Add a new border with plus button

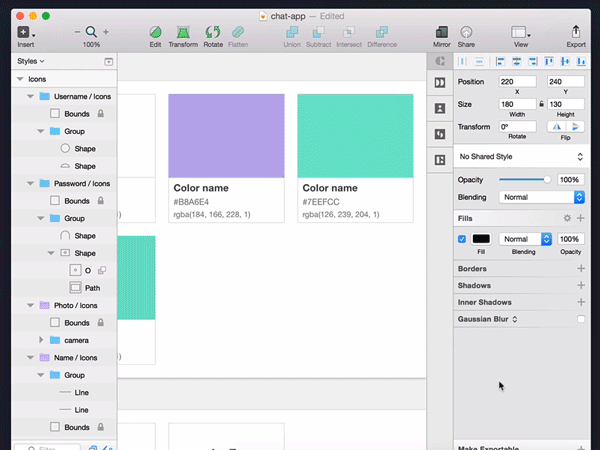pos(581,269)
